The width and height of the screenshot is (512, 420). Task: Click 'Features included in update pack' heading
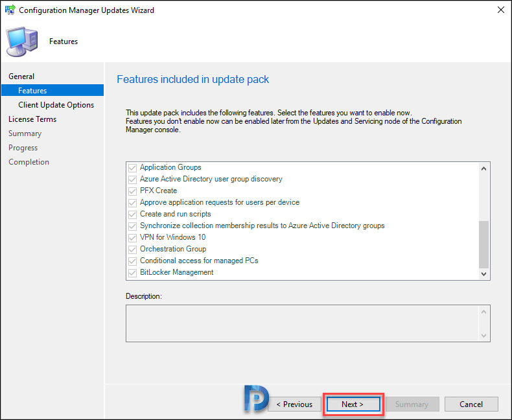click(x=192, y=79)
